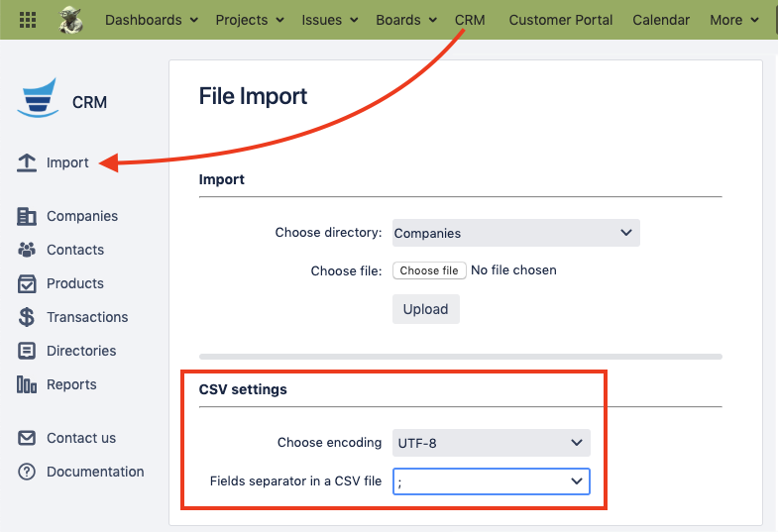Image resolution: width=778 pixels, height=532 pixels.
Task: Click the Documentation question mark icon
Action: coord(27,472)
